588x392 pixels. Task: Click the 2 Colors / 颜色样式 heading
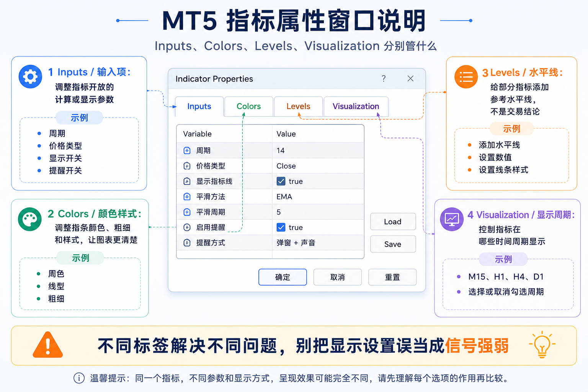[x=95, y=214]
